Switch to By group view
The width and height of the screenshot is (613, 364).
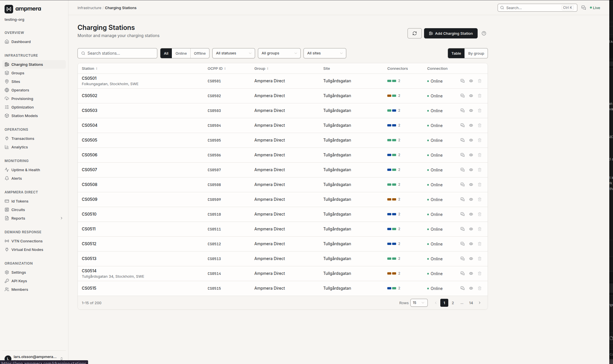tap(476, 53)
